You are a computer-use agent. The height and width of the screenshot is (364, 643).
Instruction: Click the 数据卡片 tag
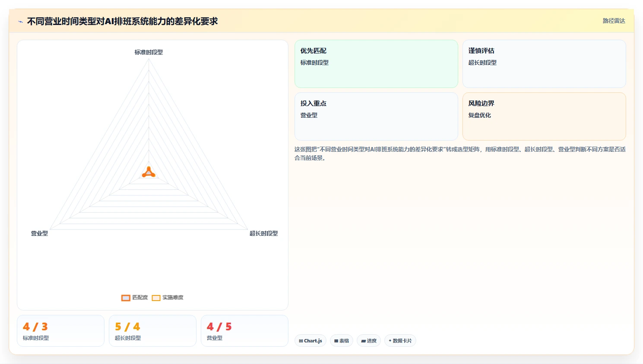[x=400, y=341]
